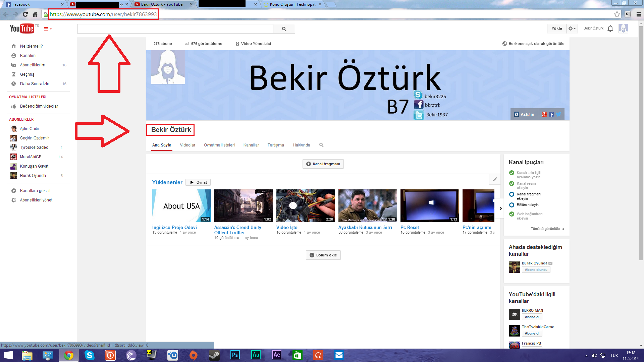Open the Ask.fm link on the banner
The image size is (644, 362).
tap(524, 114)
